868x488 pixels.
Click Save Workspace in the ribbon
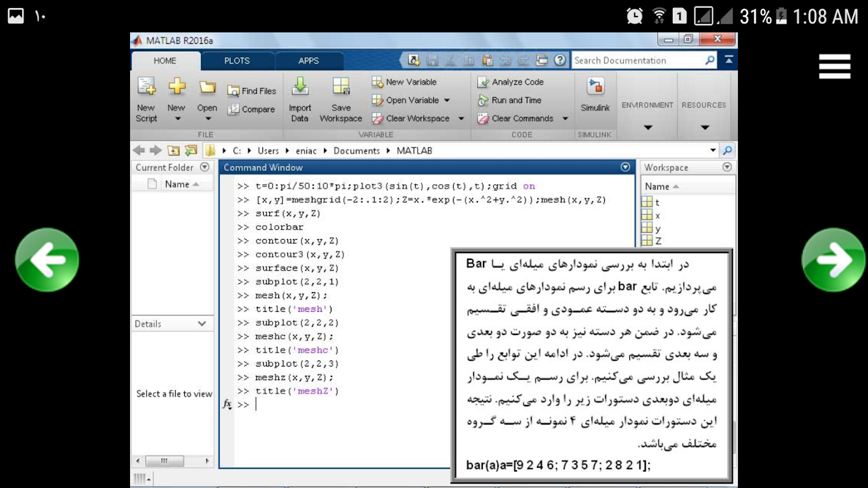(x=341, y=100)
